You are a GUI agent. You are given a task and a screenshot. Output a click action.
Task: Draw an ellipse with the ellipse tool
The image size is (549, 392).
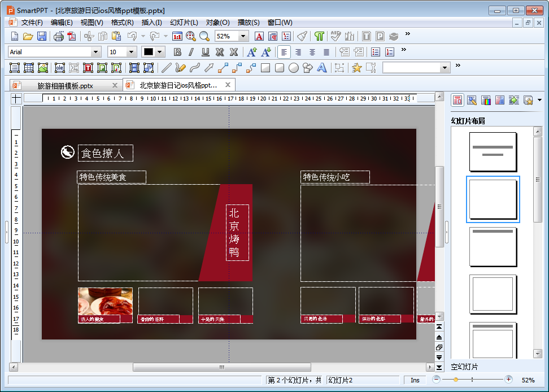click(x=293, y=68)
